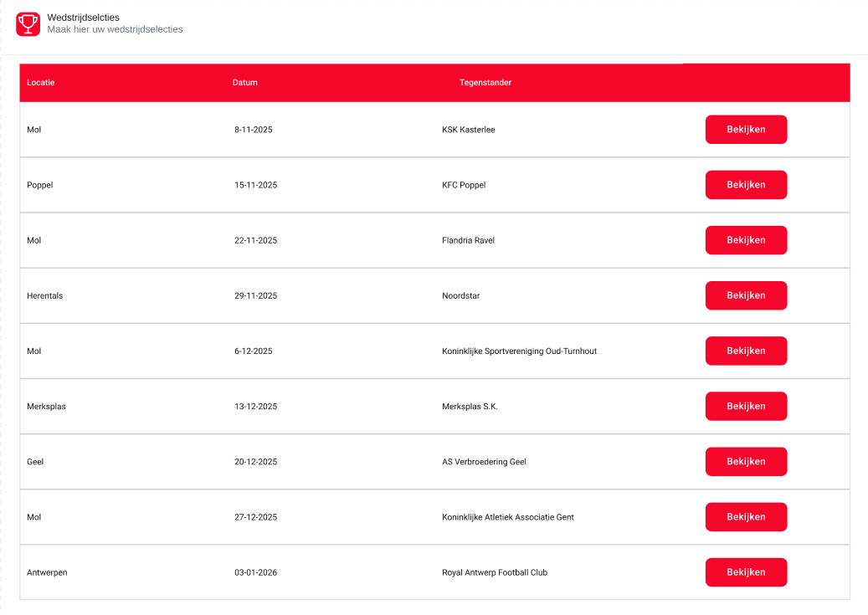Open Bekijken for KSK Kasterlee match
Screen dimensions: 868x615
tap(746, 130)
